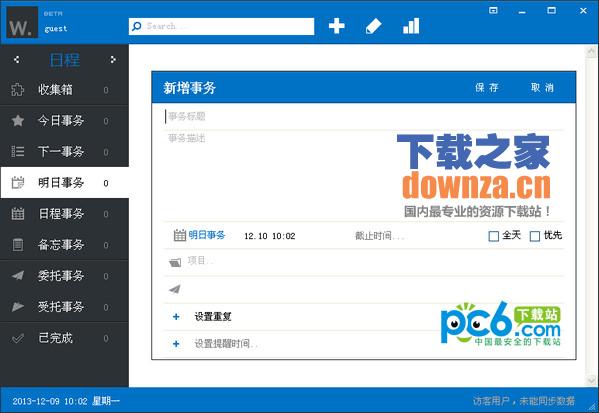This screenshot has height=413, width=599.
Task: Expand the 设置重复 repeat option
Action: tap(213, 316)
